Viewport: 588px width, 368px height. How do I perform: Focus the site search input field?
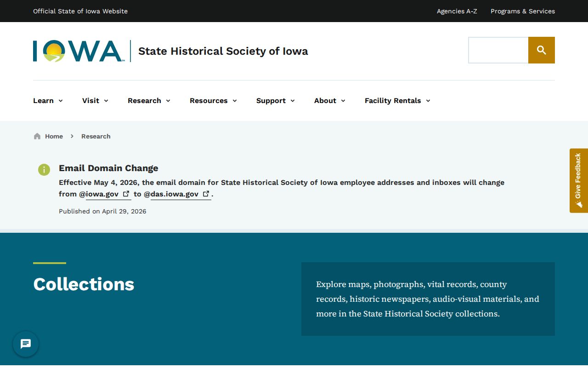498,50
